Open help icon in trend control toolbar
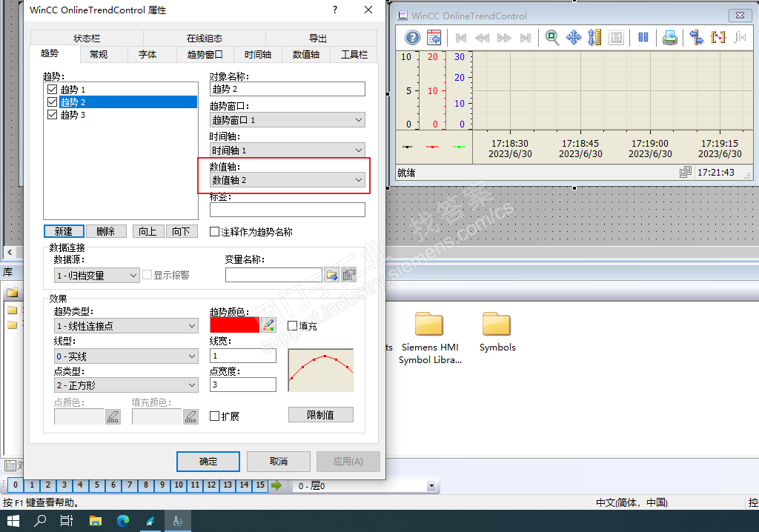The image size is (759, 532). pos(412,37)
